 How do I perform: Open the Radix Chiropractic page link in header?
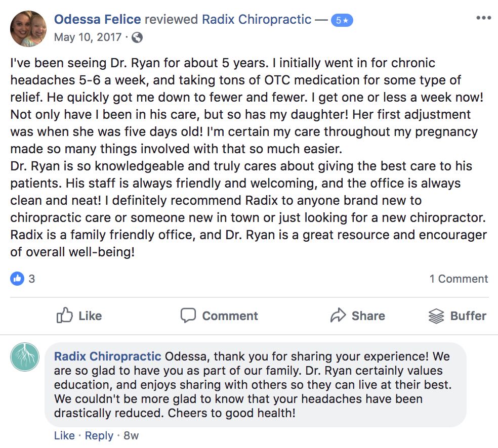257,20
